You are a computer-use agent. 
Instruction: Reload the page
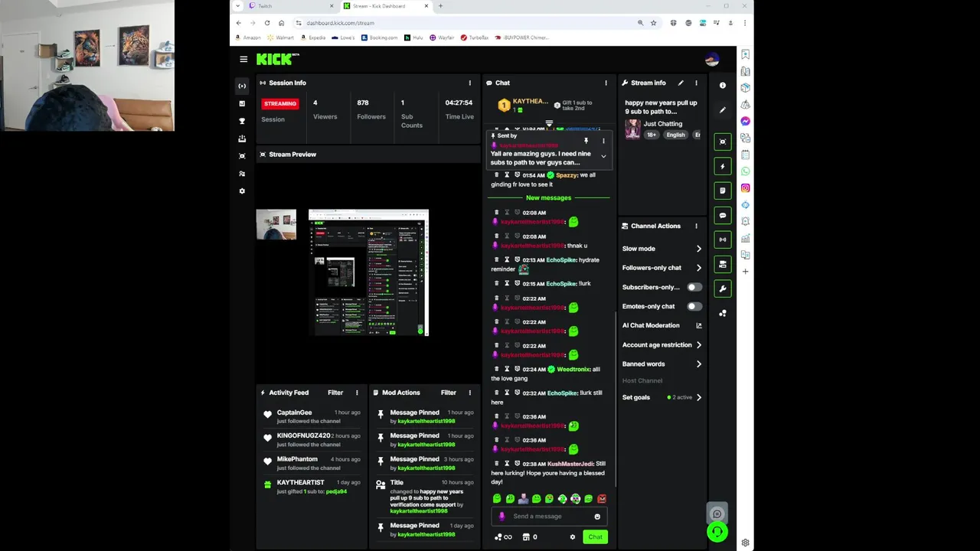point(267,23)
